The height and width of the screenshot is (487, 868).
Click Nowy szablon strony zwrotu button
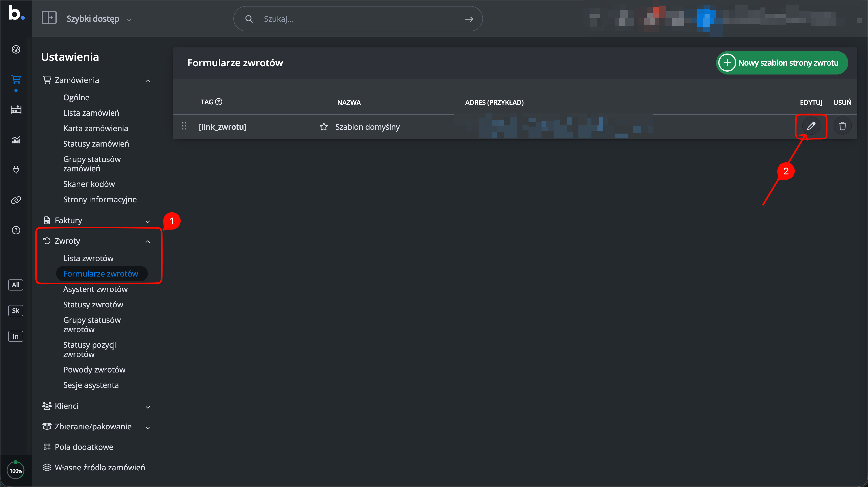click(x=782, y=63)
